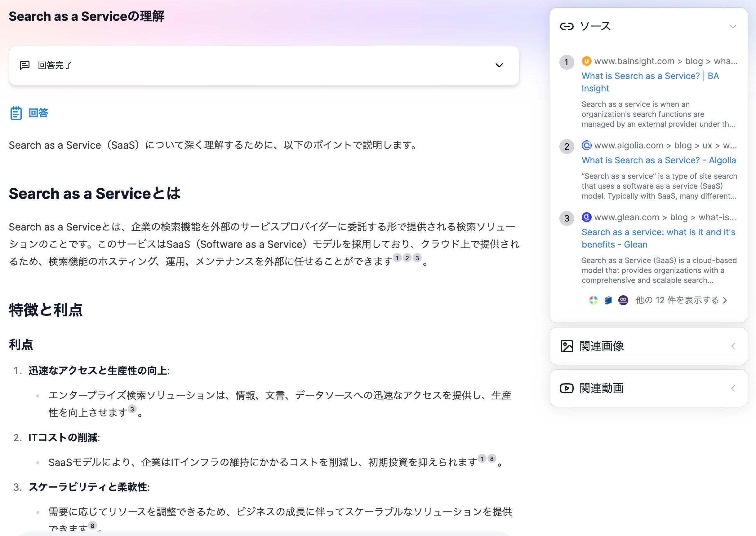Click the notepad icon next to 回答
Screen dimensions: 756x536
point(16,113)
